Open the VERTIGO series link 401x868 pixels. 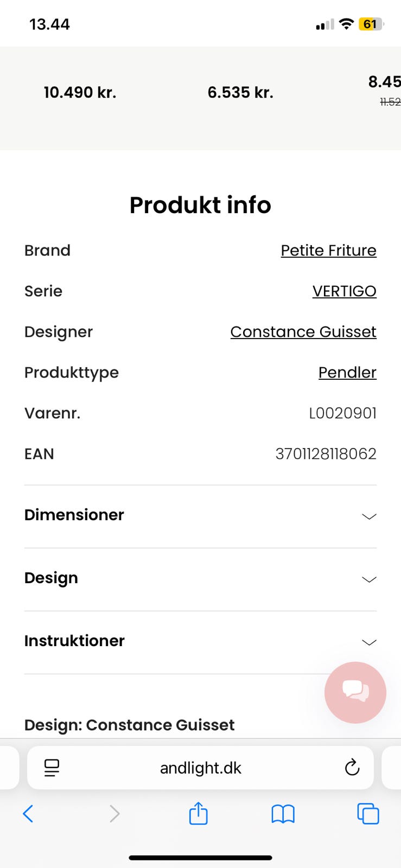344,291
